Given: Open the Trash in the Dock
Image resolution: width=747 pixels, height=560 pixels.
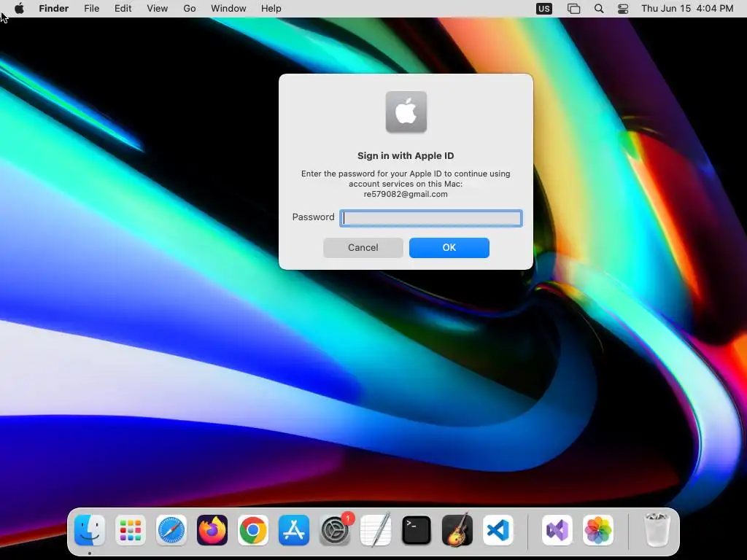Looking at the screenshot, I should (x=657, y=530).
